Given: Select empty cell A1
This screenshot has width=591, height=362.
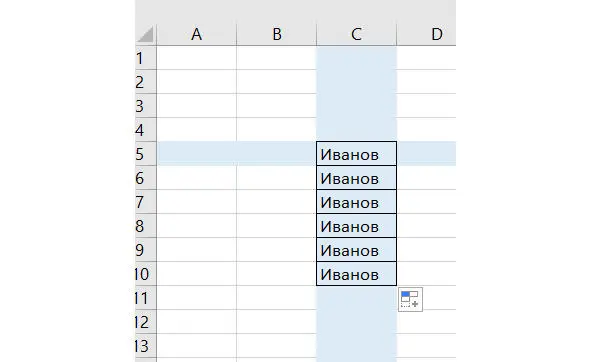Looking at the screenshot, I should 196,58.
